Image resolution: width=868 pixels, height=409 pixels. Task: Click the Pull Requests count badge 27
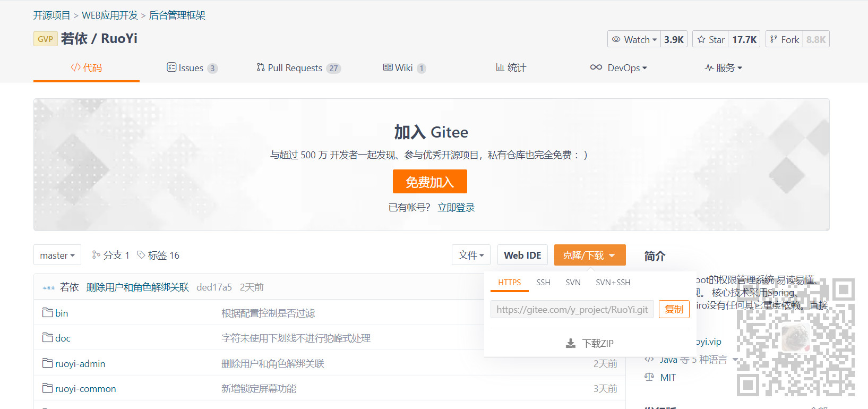point(333,68)
